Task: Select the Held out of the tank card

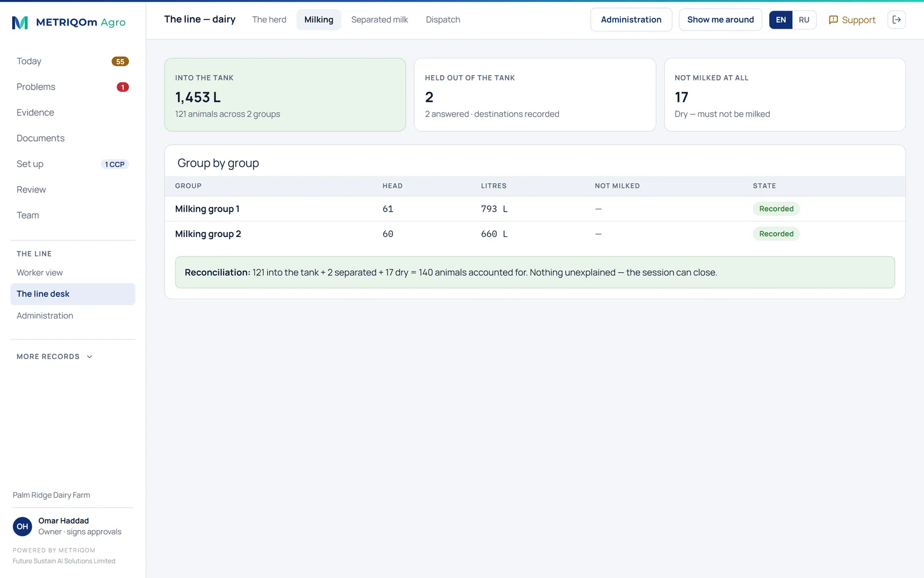Action: click(x=535, y=95)
